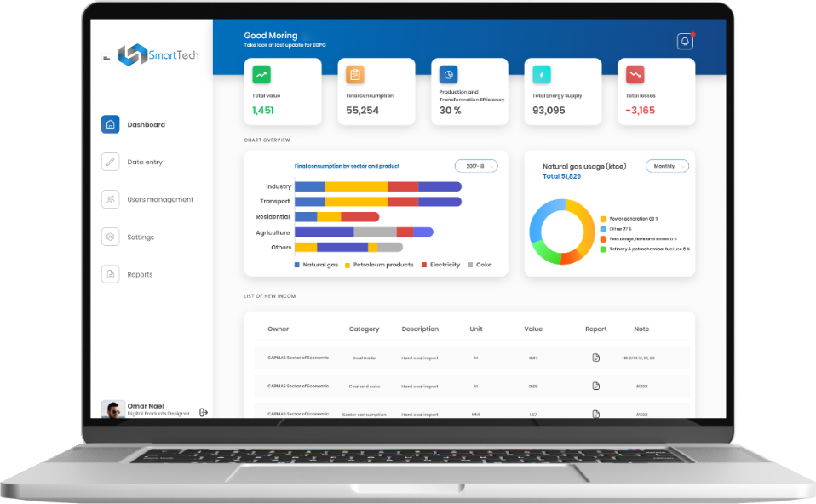Click the hamburger menu icon beside logo
The image size is (816, 504).
[106, 57]
